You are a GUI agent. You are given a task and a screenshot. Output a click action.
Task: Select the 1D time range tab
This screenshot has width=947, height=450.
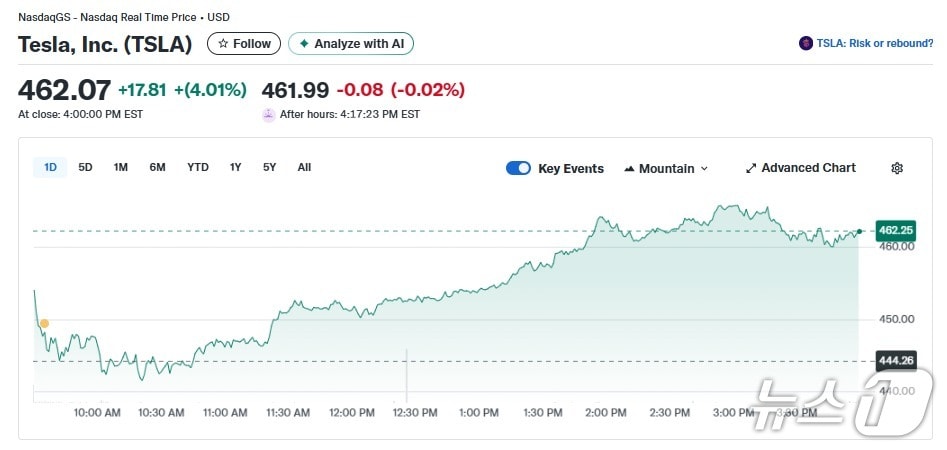[x=50, y=167]
